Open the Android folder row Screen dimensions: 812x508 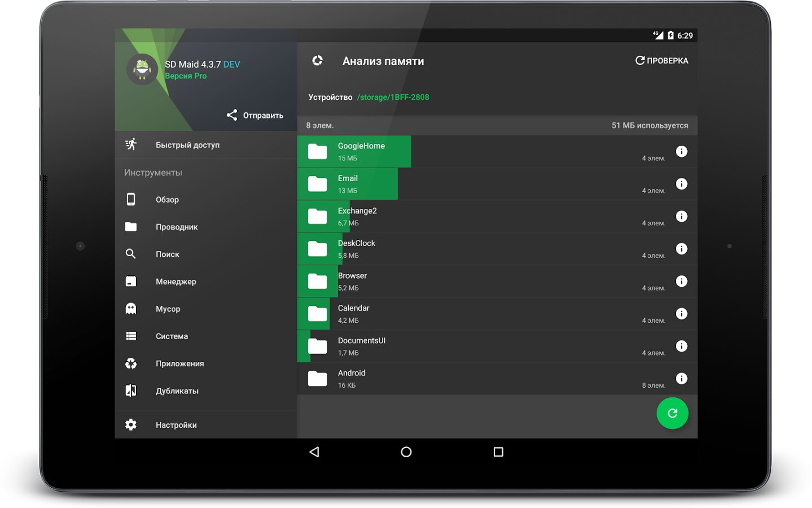coord(497,379)
